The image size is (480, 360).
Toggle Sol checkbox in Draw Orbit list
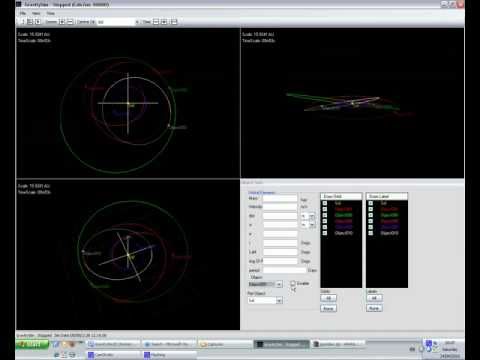(x=325, y=203)
